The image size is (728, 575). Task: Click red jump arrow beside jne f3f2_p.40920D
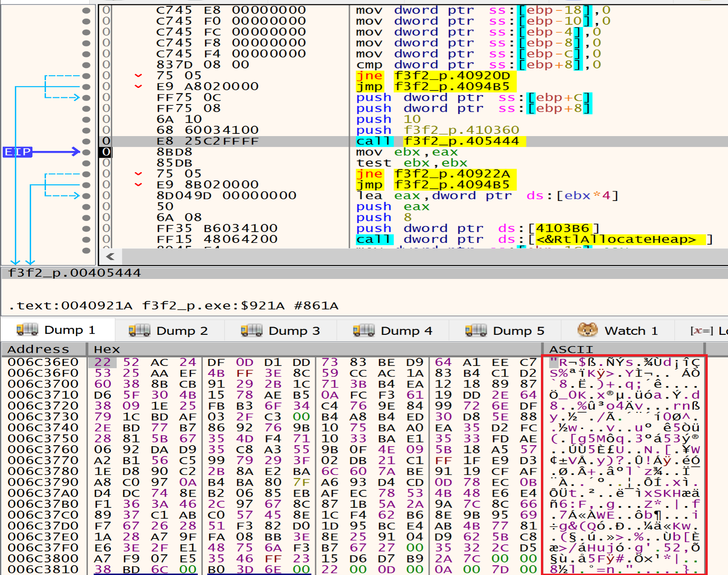(x=138, y=76)
